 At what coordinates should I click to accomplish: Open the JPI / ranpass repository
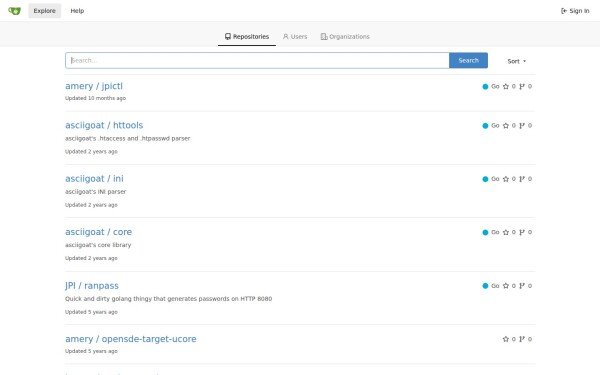(x=92, y=286)
